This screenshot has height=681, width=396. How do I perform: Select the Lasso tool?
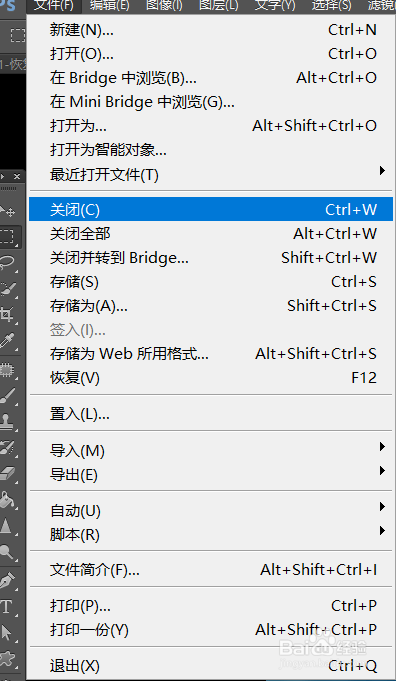pyautogui.click(x=9, y=262)
